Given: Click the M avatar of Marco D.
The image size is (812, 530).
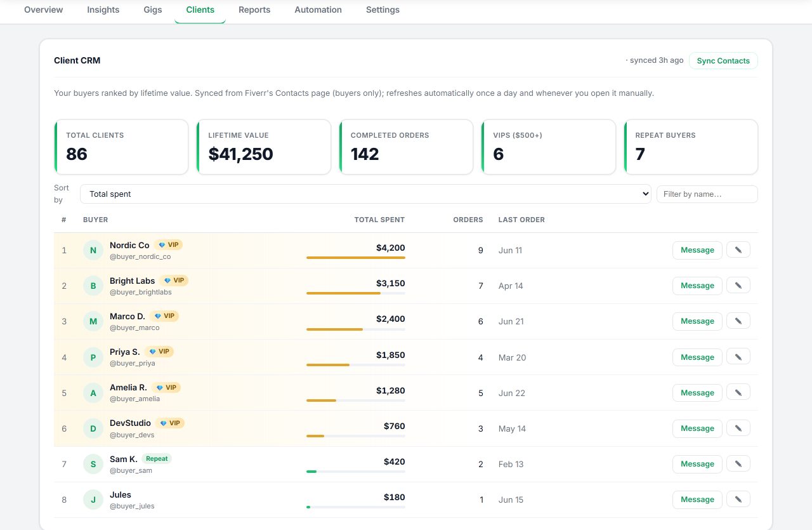Looking at the screenshot, I should click(93, 321).
